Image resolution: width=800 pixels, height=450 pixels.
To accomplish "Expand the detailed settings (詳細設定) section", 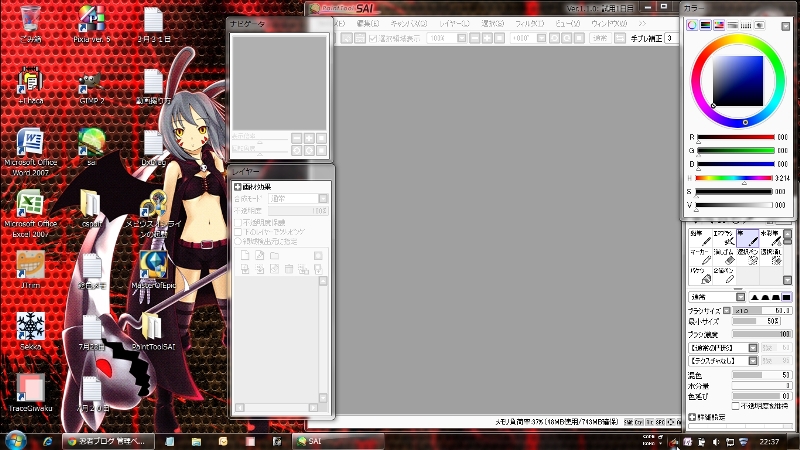I will (x=692, y=417).
